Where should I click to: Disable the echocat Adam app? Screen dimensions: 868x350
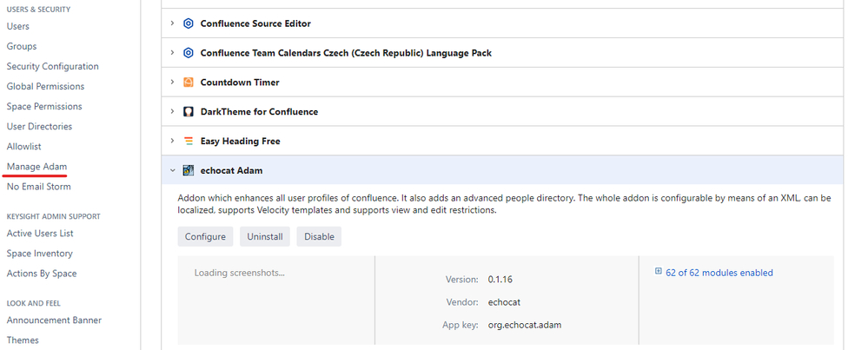pyautogui.click(x=319, y=236)
